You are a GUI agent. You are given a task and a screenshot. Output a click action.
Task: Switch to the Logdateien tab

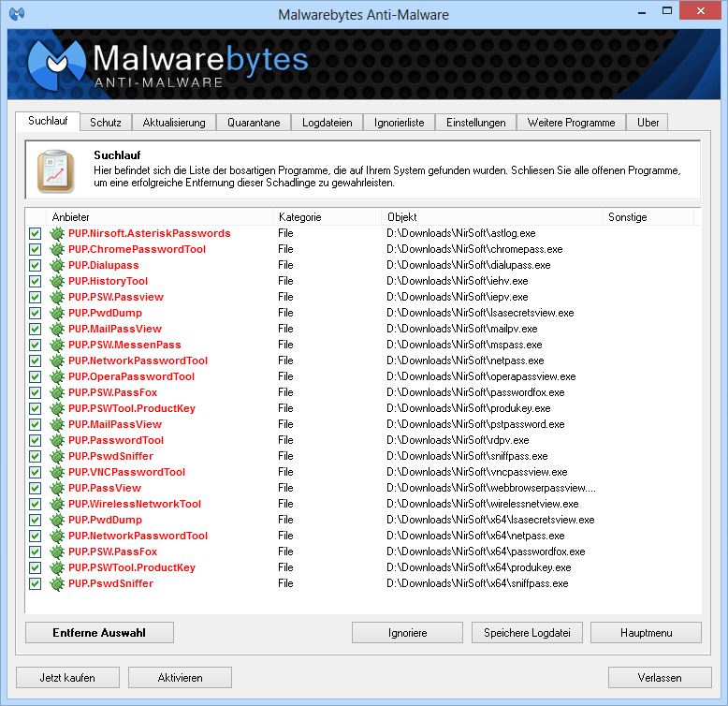pos(328,123)
